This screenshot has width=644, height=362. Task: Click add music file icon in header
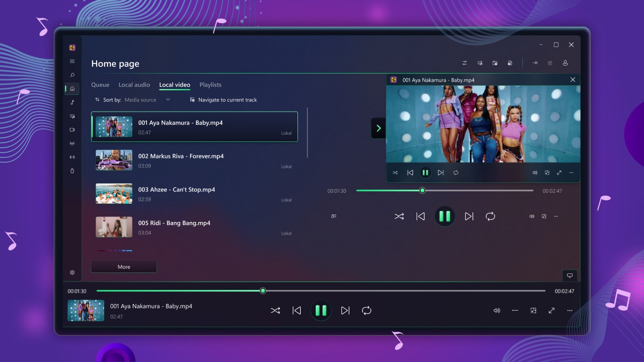[510, 63]
